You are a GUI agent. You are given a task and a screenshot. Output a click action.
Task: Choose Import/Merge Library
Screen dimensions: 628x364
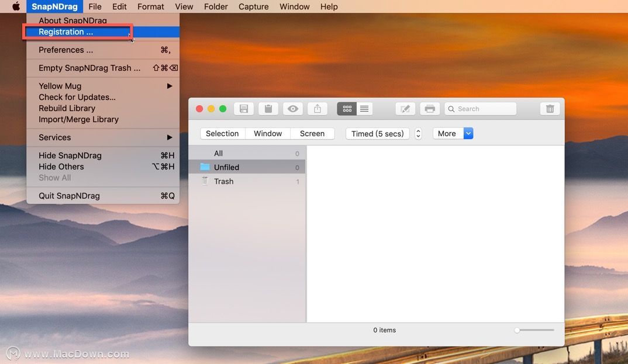(x=103, y=120)
